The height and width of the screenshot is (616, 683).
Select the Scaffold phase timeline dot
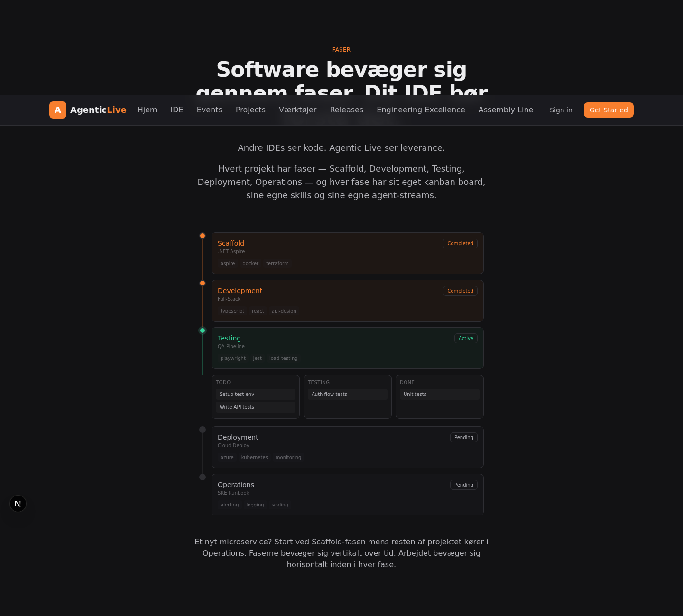pos(203,236)
